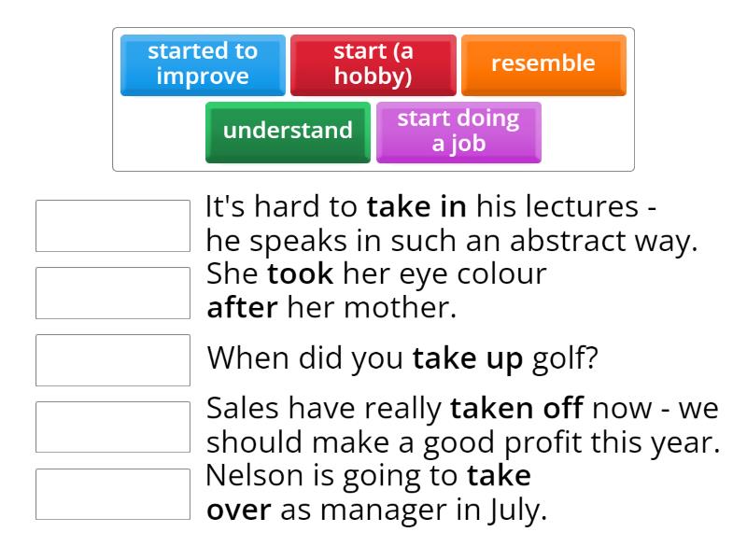The width and height of the screenshot is (747, 560).
Task: Click the answer box beside the Nelson sentence
Action: coord(112,494)
